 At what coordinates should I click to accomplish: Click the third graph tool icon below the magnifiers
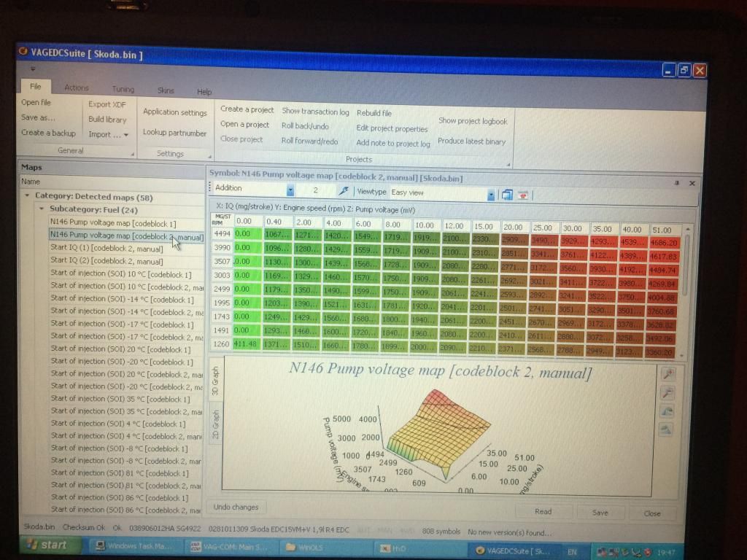[667, 411]
